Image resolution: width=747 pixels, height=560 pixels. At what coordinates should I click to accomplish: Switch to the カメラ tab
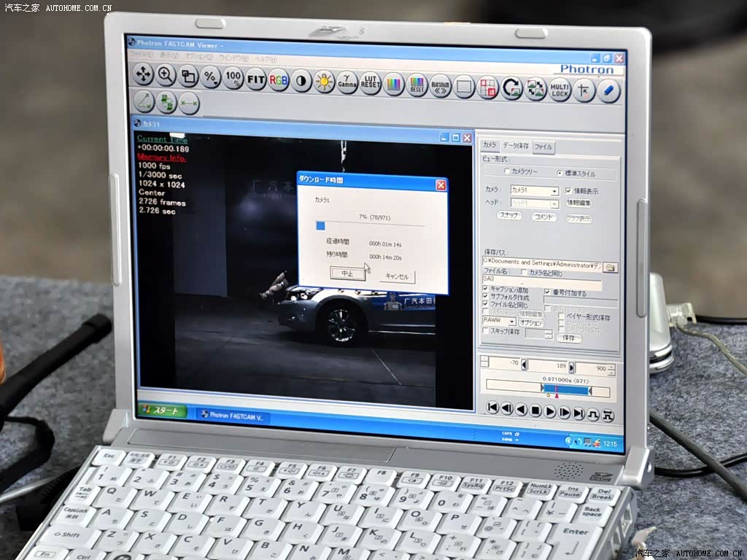(489, 145)
